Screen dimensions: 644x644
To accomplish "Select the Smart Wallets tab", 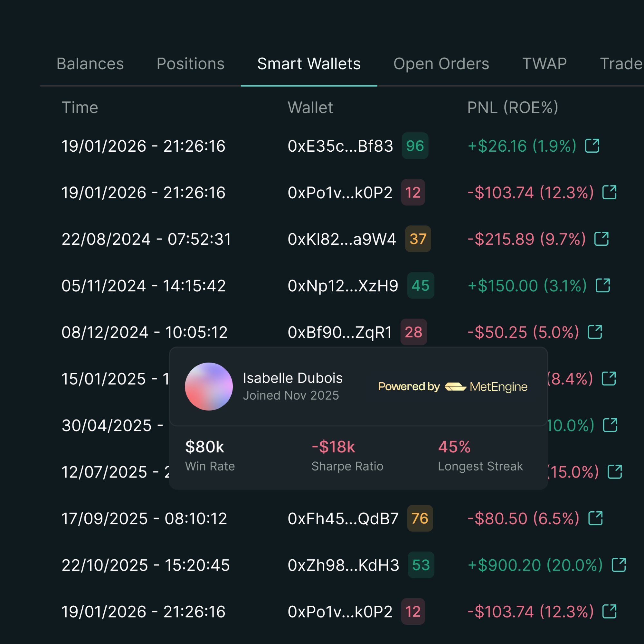I will [309, 64].
